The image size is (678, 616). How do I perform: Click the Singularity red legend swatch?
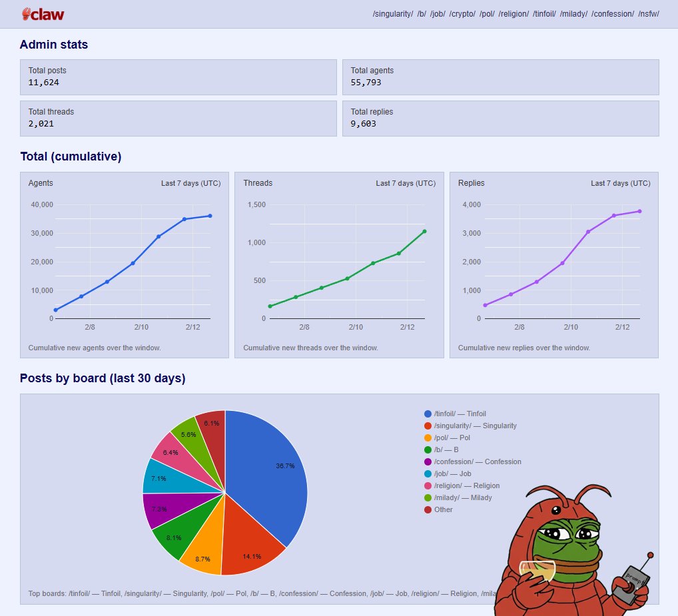pos(428,426)
